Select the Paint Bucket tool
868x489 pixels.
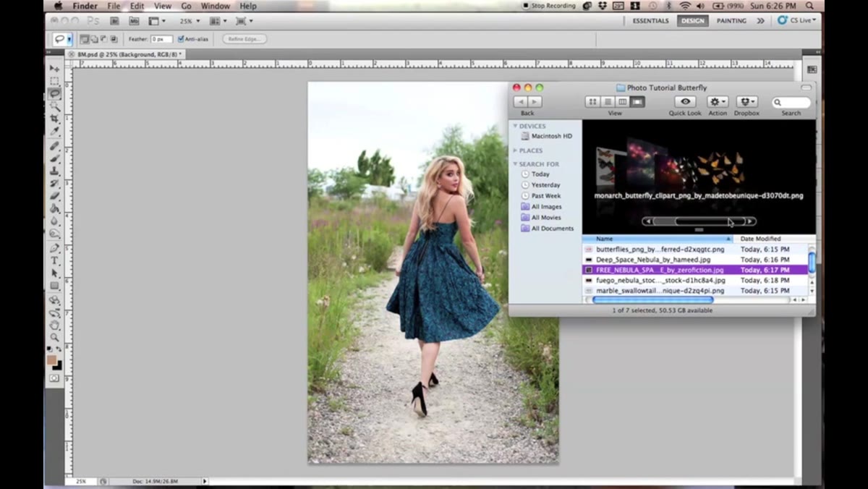pyautogui.click(x=54, y=208)
